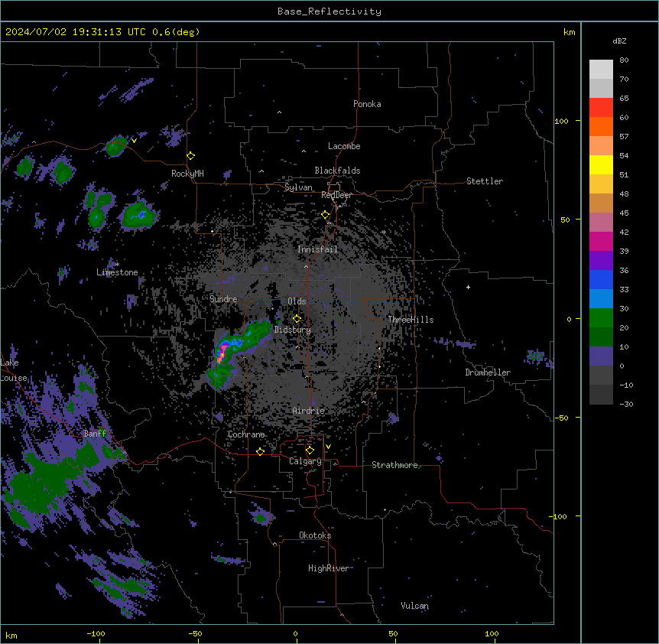
Task: Select the mauve 45–42 dBZ legend swatch
Action: pos(601,223)
